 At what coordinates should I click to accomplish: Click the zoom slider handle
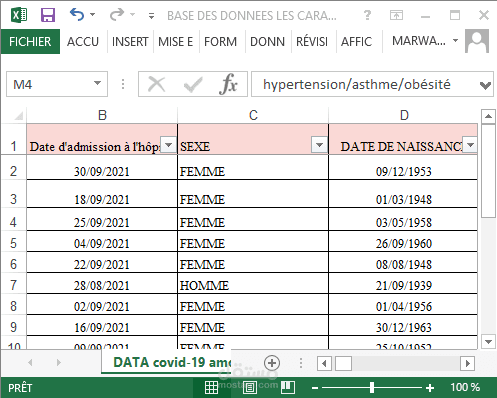(372, 388)
